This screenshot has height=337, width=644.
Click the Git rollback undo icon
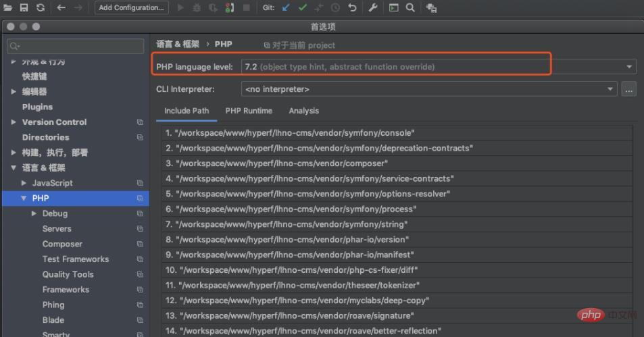pyautogui.click(x=352, y=7)
